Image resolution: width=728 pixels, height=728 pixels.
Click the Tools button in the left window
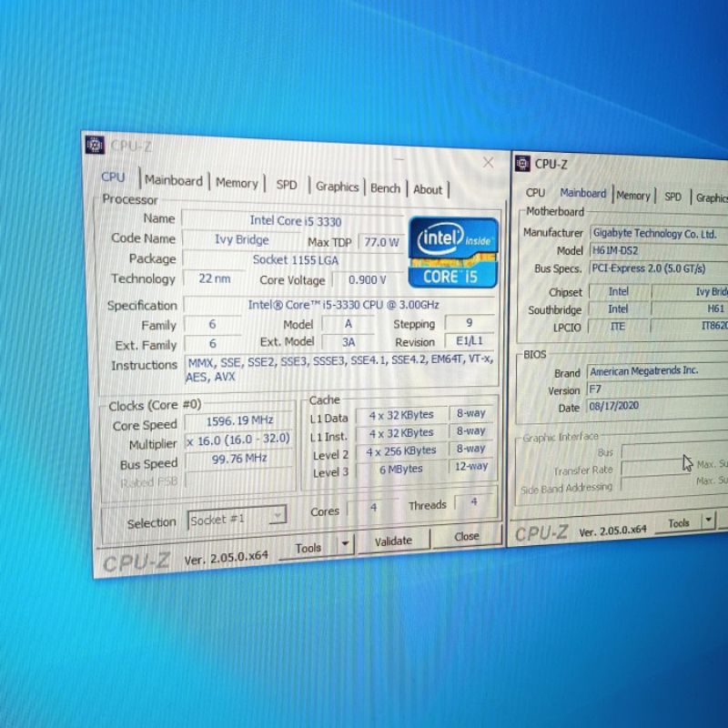coord(308,548)
